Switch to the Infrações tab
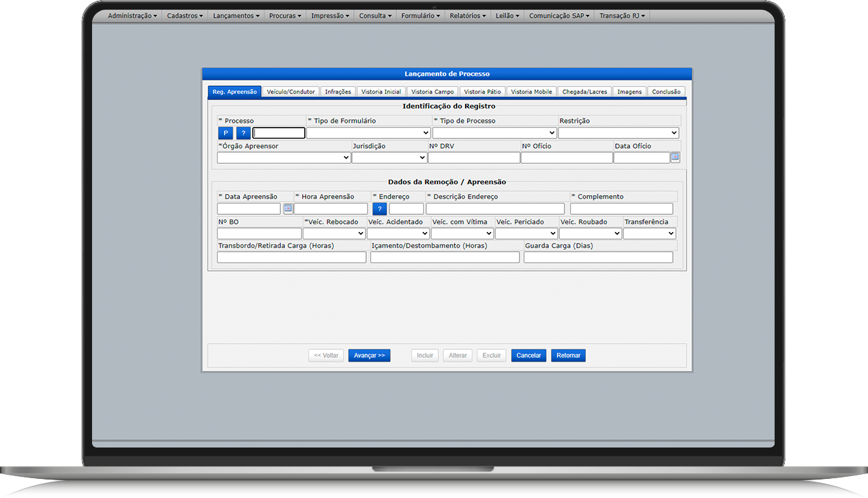The image size is (868, 498). (x=338, y=91)
